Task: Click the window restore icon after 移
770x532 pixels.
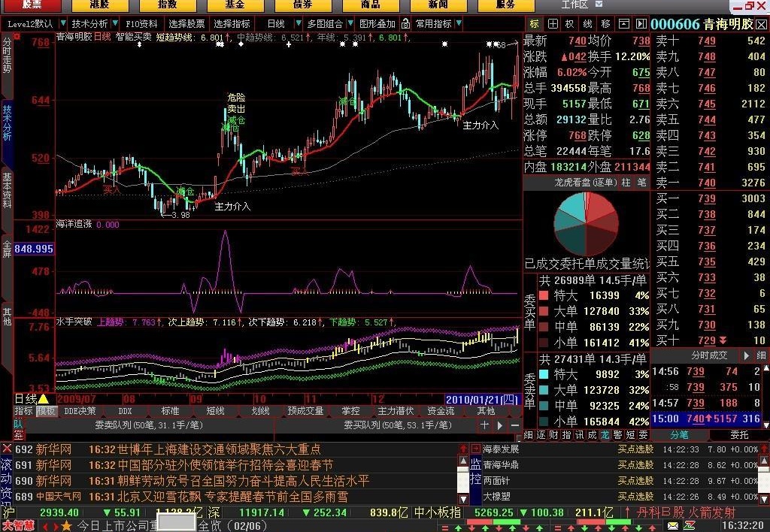Action: click(623, 24)
